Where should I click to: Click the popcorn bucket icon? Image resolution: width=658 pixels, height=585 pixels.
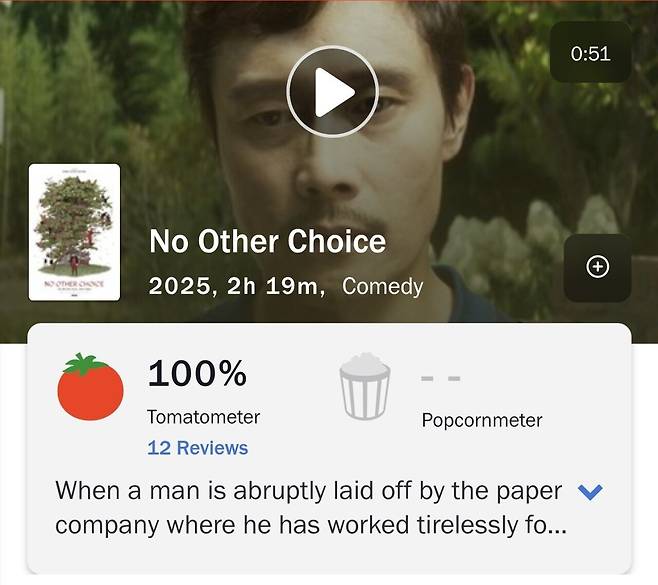(x=364, y=386)
